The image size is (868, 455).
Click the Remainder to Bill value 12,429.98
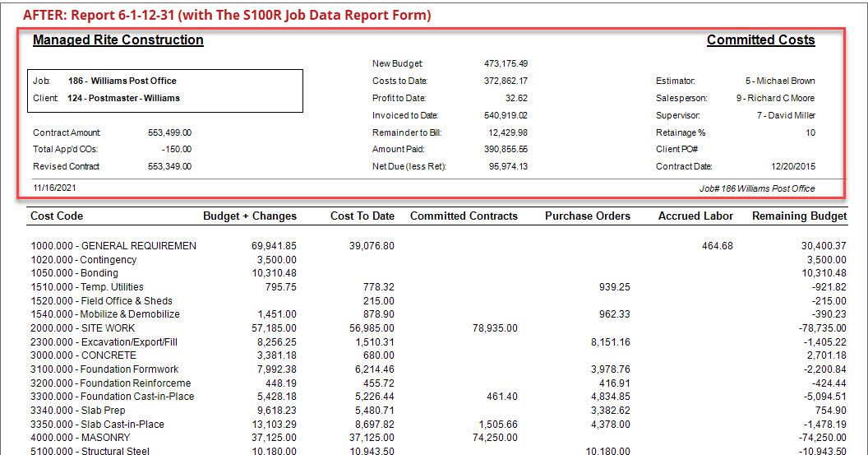(508, 132)
